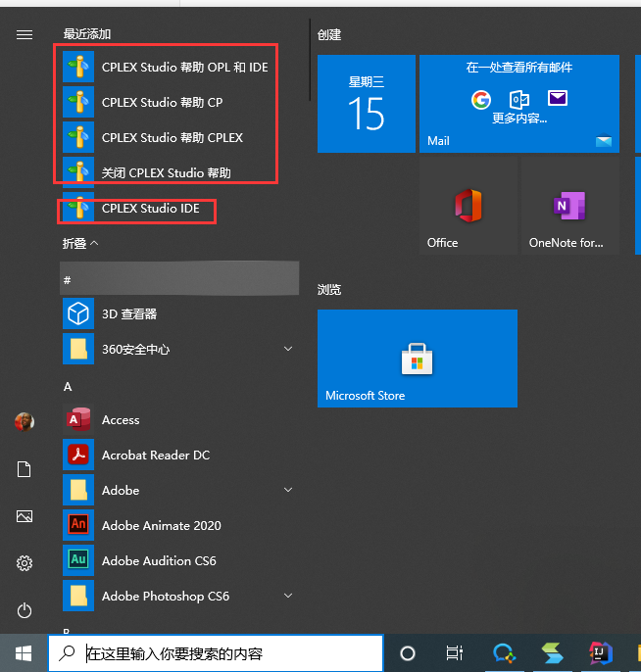Launch Adobe Animate 2020 icon
Viewport: 641px width, 672px height.
tap(78, 525)
